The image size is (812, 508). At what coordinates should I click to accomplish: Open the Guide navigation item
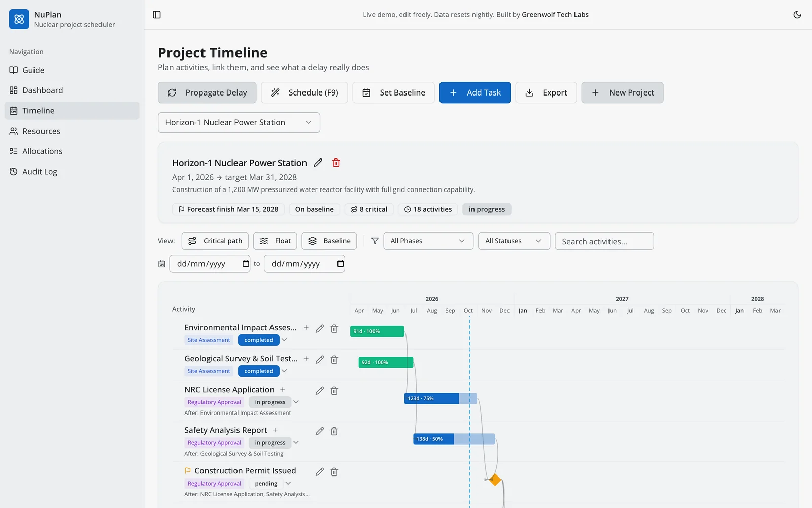click(x=72, y=70)
